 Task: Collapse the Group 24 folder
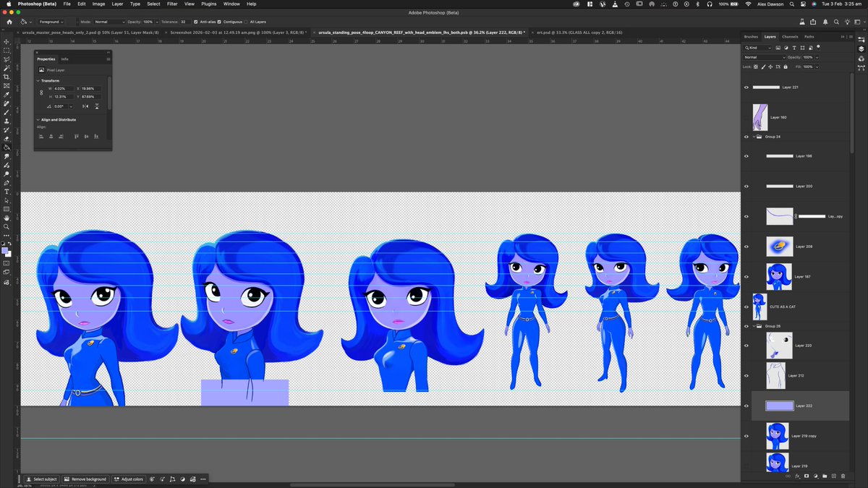752,137
